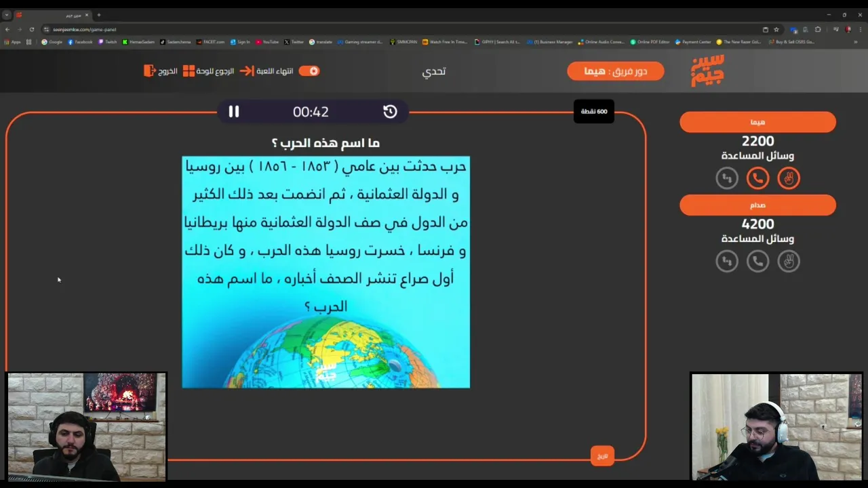Open the SMMCPAN bookmark
Image resolution: width=868 pixels, height=488 pixels.
click(x=403, y=42)
